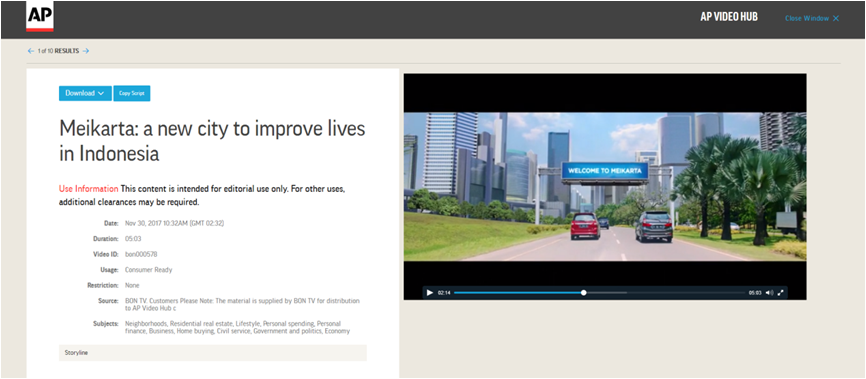Seek near the end of the video timeline

click(x=735, y=293)
